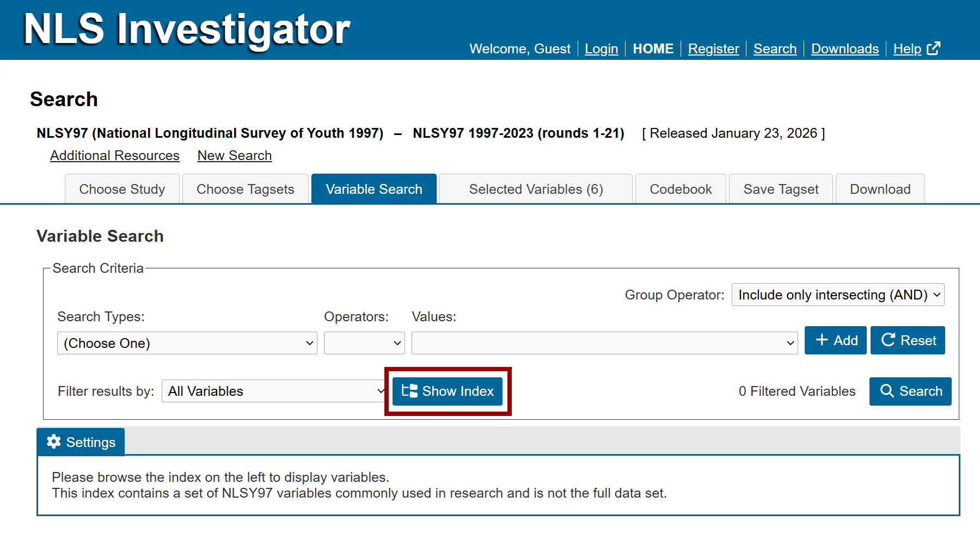This screenshot has height=539, width=980.
Task: Open the Additional Resources link
Action: pos(115,156)
